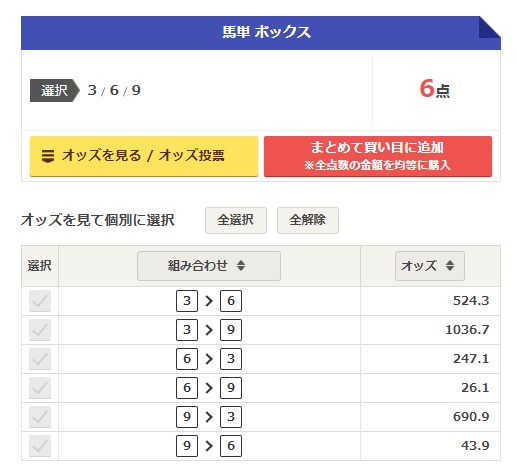Sort by 組み合わせ column button

tap(209, 266)
